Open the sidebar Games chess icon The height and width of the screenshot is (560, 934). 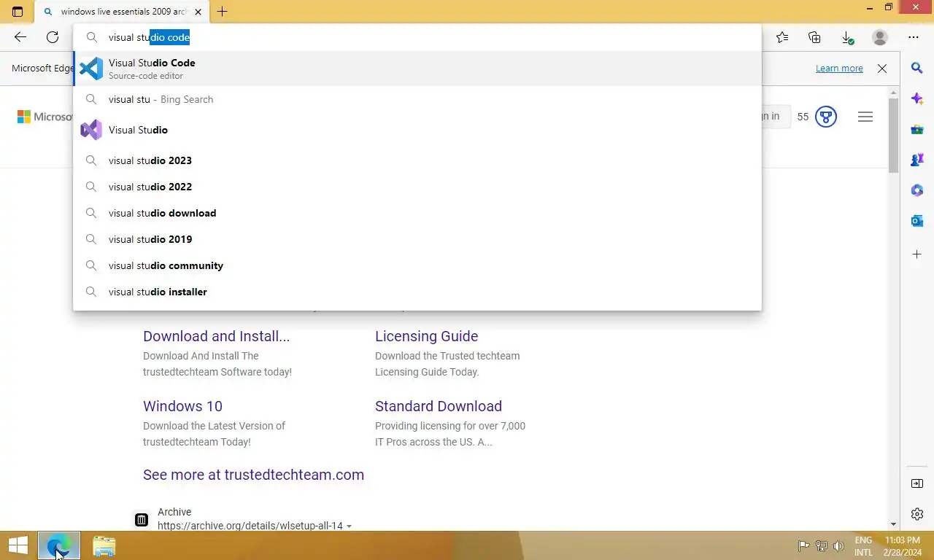click(x=917, y=160)
